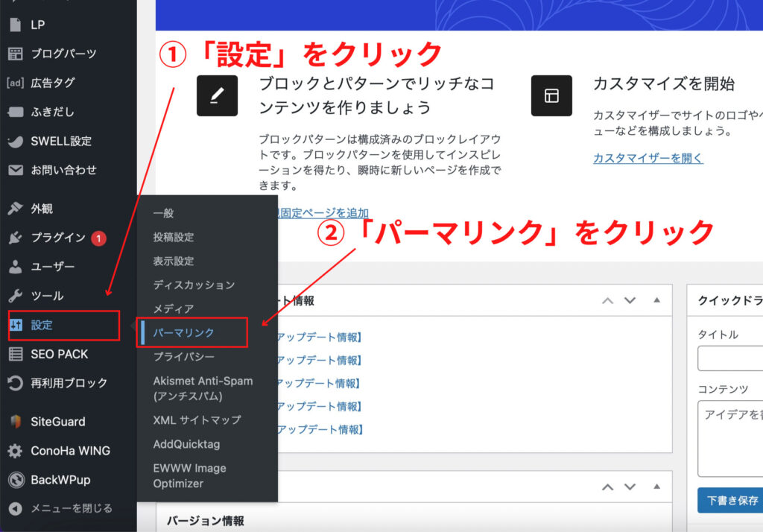The height and width of the screenshot is (532, 763).
Task: Open 再利用ブロック menu item
Action: (x=68, y=383)
